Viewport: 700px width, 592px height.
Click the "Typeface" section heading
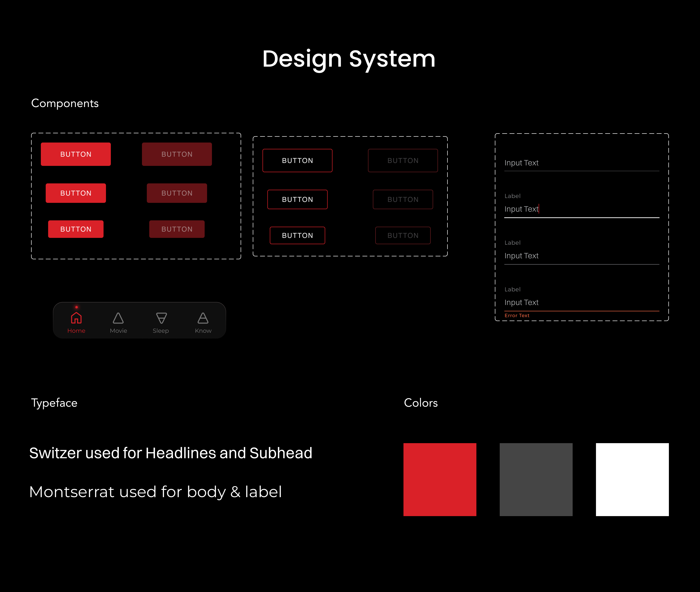pos(54,403)
